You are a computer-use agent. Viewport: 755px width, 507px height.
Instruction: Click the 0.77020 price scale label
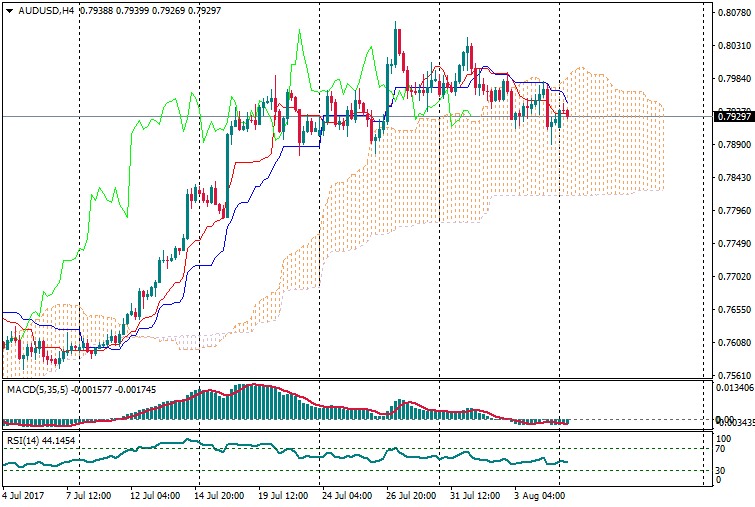click(733, 277)
